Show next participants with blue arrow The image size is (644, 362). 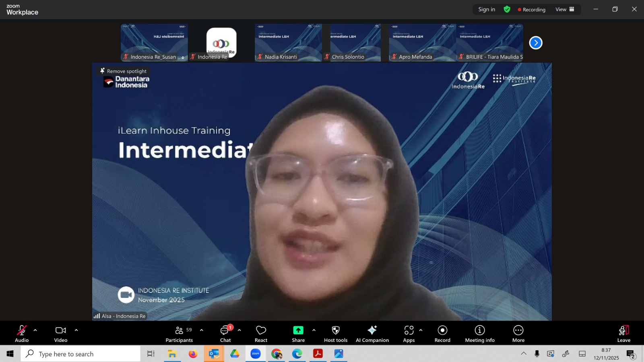coord(535,43)
